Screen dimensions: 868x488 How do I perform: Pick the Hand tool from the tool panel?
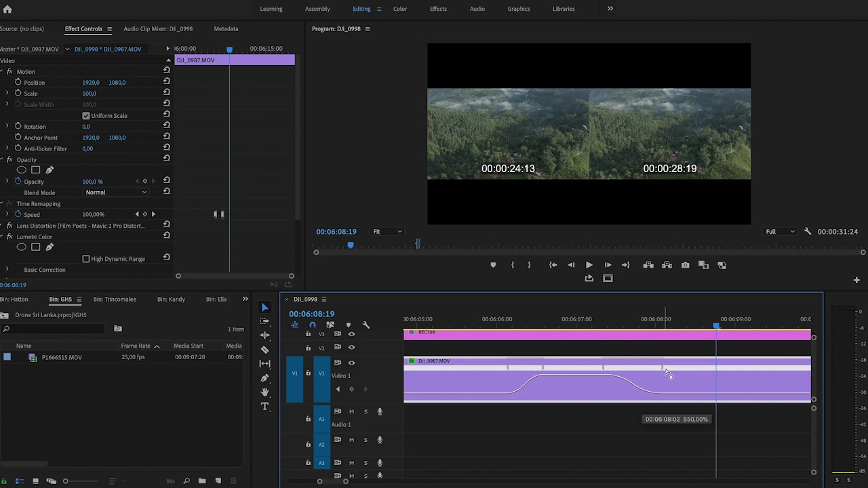pyautogui.click(x=264, y=392)
